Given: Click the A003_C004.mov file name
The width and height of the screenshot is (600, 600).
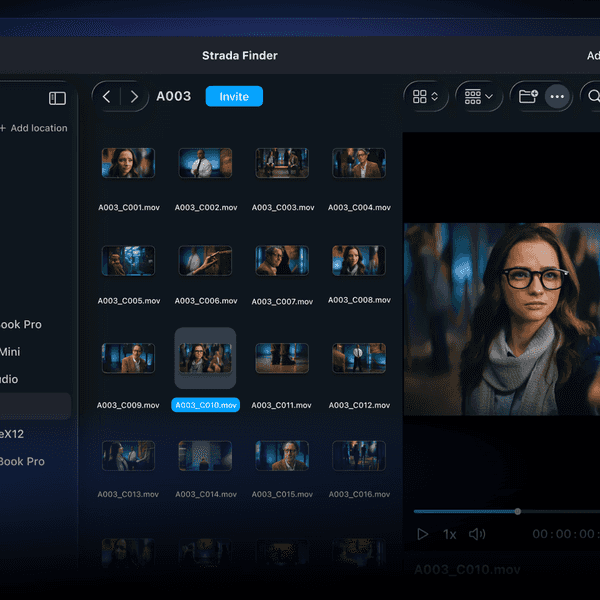Looking at the screenshot, I should [x=359, y=207].
